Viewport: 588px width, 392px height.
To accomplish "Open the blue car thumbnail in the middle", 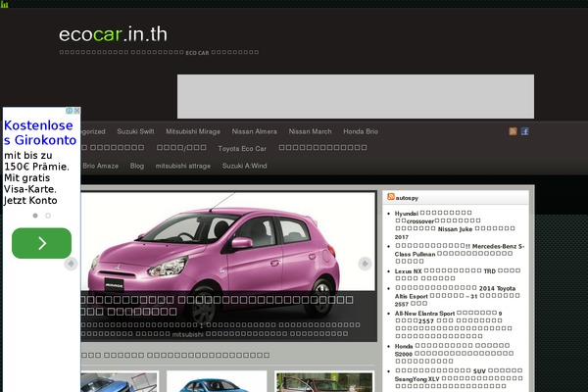I will [217, 381].
